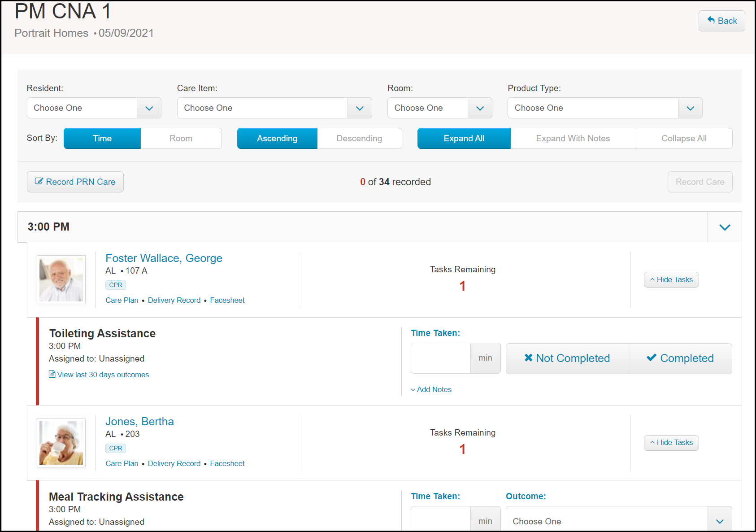This screenshot has width=756, height=532.
Task: Click the Back button
Action: pyautogui.click(x=721, y=21)
